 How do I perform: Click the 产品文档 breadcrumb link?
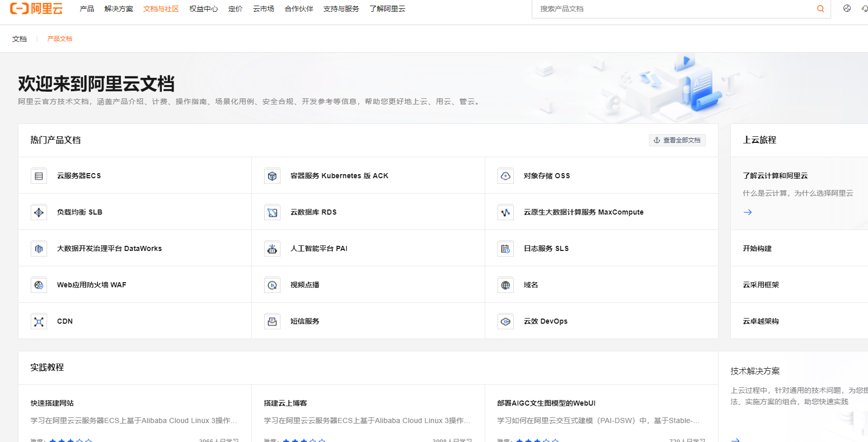coord(60,39)
